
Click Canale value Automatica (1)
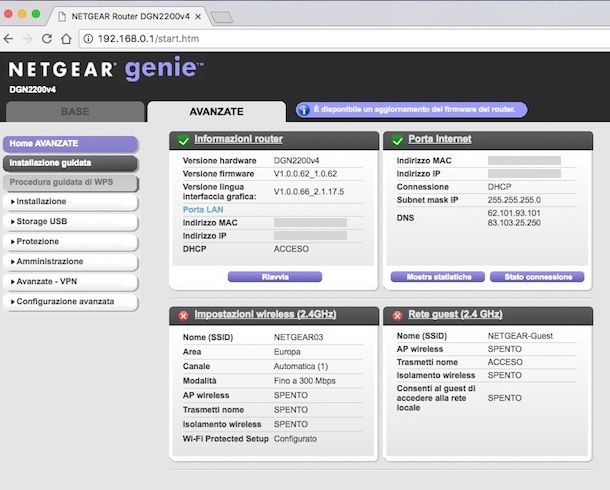tap(301, 366)
